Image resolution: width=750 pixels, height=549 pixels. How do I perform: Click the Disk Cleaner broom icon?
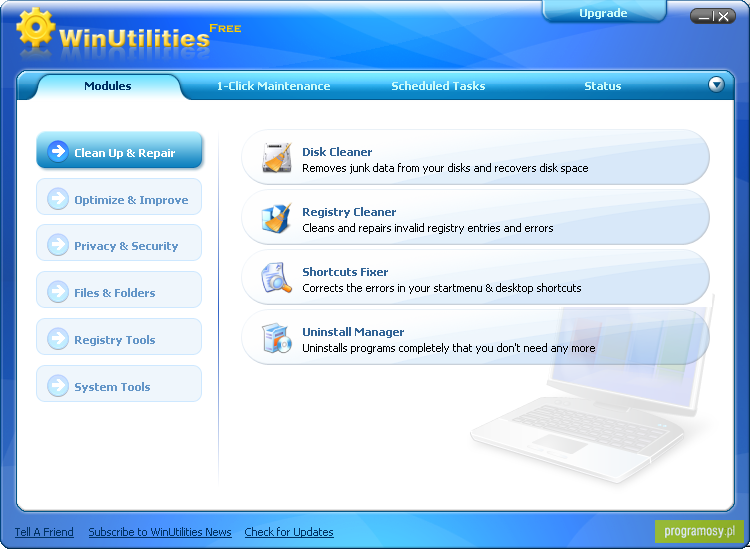point(277,157)
